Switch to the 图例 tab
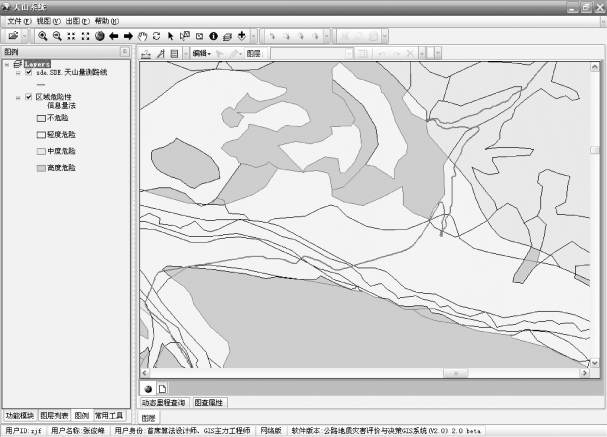 [82, 416]
